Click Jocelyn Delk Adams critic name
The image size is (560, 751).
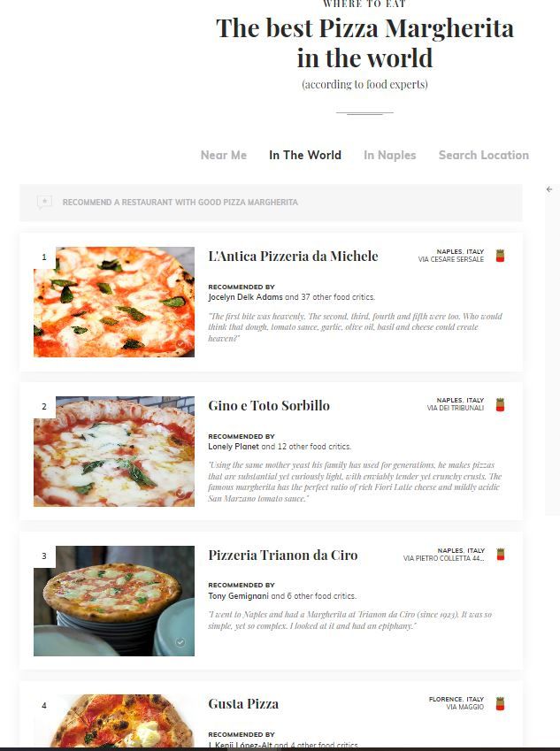[245, 297]
